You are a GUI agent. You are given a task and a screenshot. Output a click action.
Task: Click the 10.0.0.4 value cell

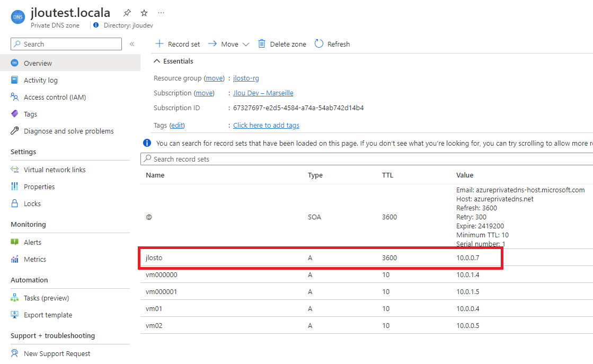coord(468,309)
